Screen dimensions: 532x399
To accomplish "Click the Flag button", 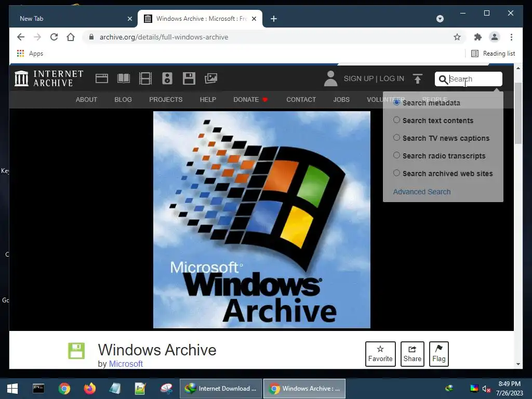I will click(x=438, y=354).
